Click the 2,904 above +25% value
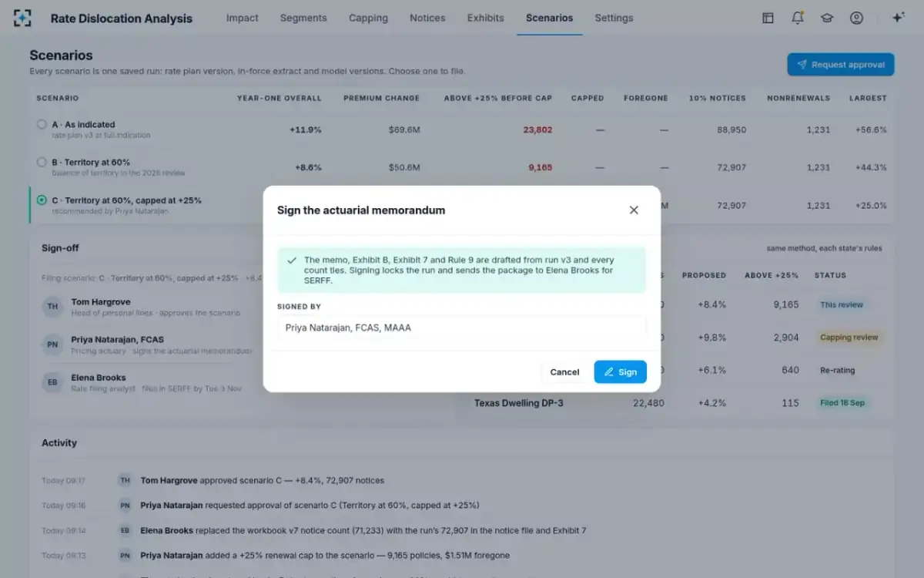 [785, 338]
